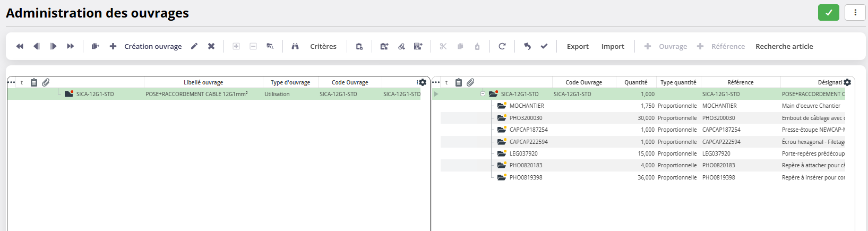
Task: Click the Type quantité column header
Action: click(x=678, y=82)
